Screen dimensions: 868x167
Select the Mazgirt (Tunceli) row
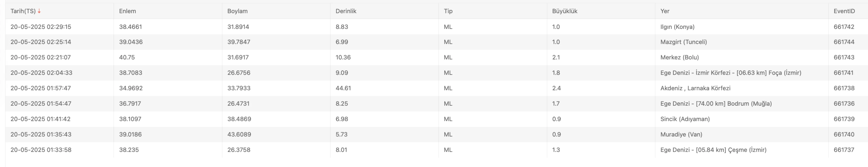(x=436, y=42)
